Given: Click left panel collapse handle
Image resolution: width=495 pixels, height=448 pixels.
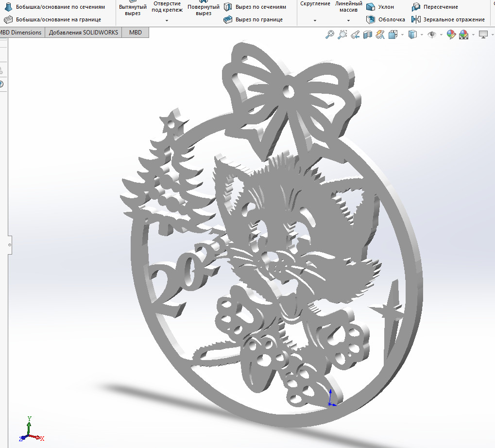Looking at the screenshot, I should 9,245.
